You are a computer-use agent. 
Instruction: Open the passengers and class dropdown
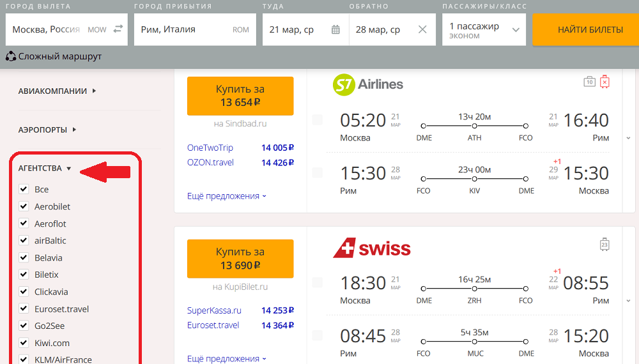(484, 29)
